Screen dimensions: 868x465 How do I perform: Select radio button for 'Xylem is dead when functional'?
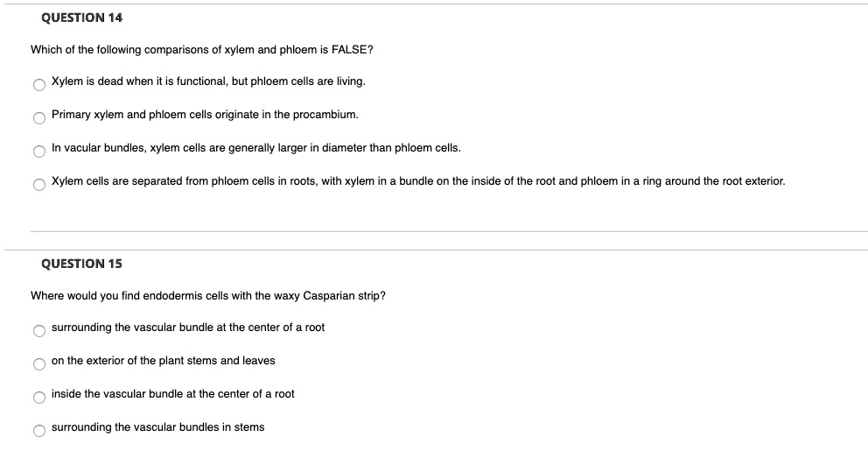coord(39,85)
